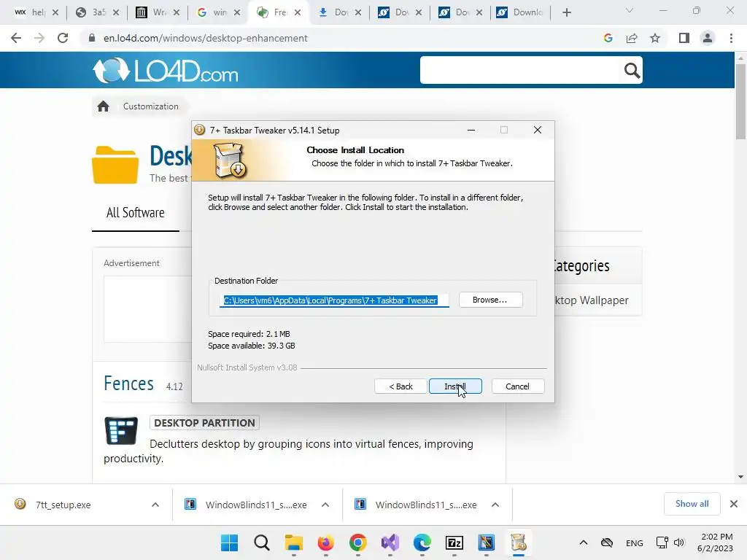Open Google icon in address bar
The height and width of the screenshot is (560, 747).
(x=608, y=38)
